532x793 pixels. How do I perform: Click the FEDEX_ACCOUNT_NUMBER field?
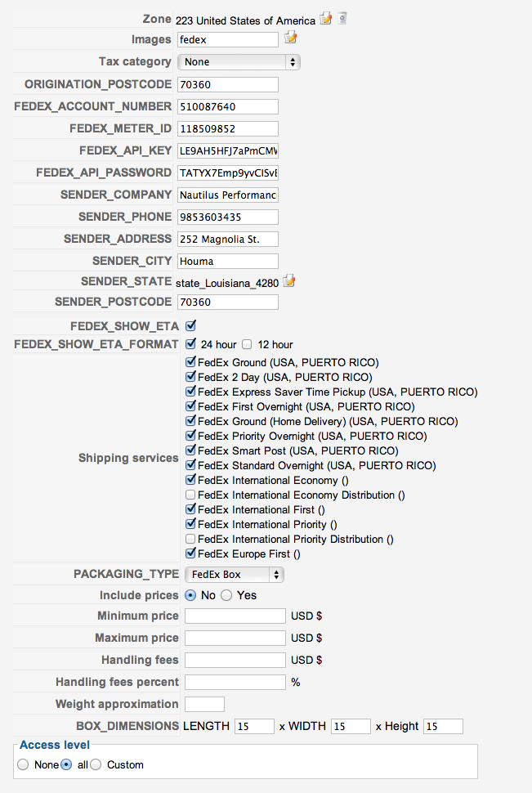point(227,107)
